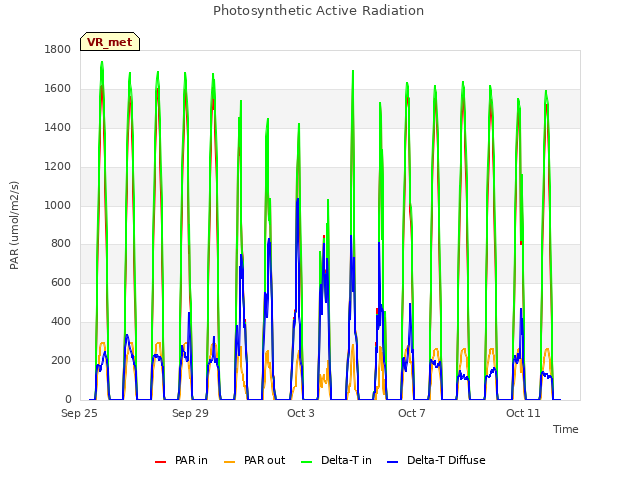Image resolution: width=640 pixels, height=480 pixels.
Task: Click the red PAR in legend swatch
Action: pos(160,462)
